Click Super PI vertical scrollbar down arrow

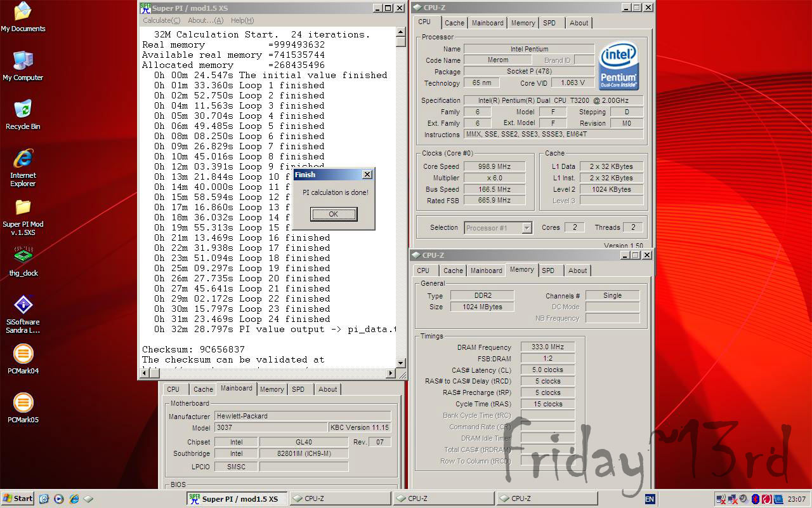[401, 363]
